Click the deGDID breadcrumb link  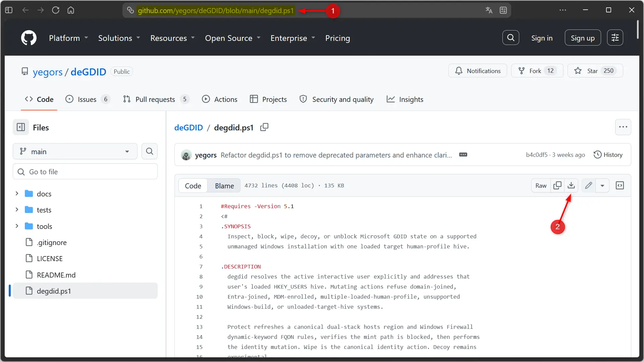coord(189,128)
